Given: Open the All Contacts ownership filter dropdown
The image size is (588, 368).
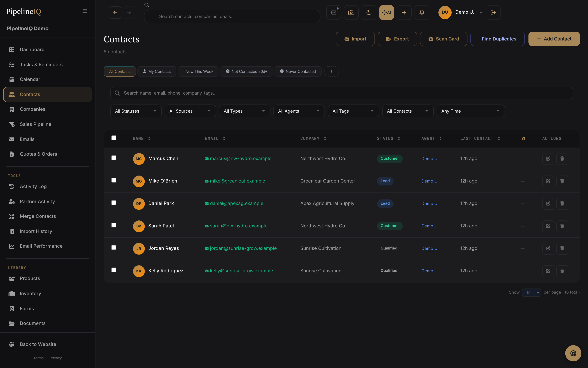Looking at the screenshot, I should 408,111.
